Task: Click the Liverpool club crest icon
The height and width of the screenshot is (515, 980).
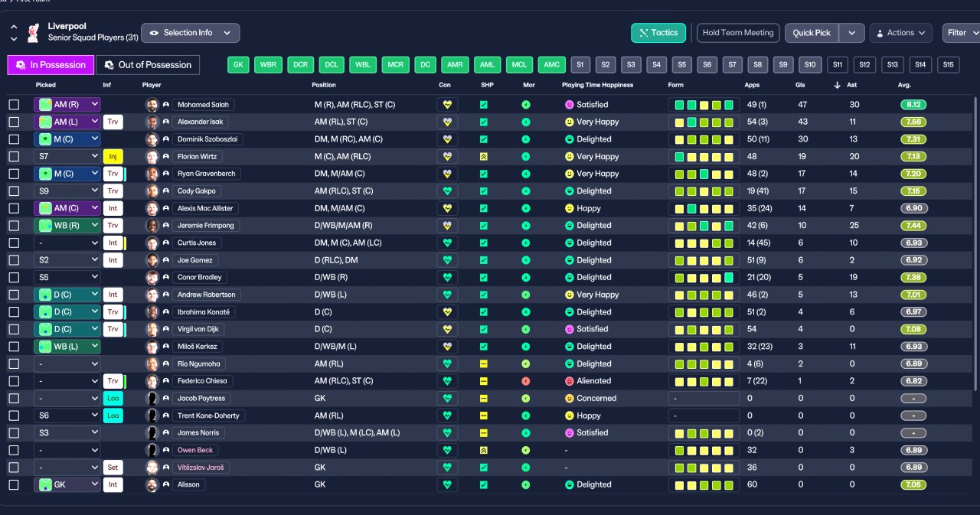Action: [33, 33]
